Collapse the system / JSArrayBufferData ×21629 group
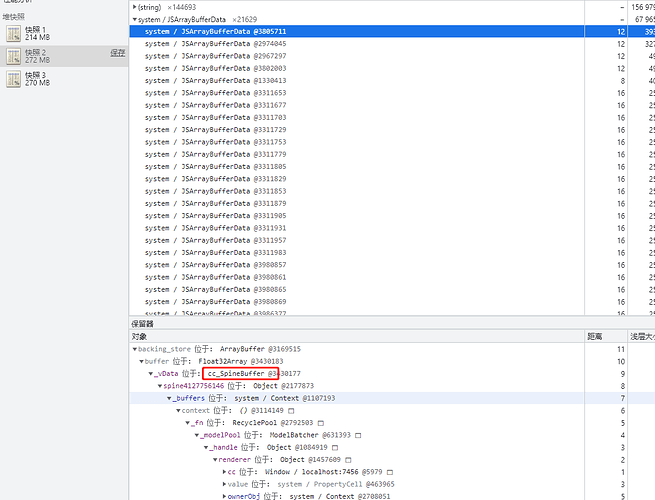 coord(135,20)
